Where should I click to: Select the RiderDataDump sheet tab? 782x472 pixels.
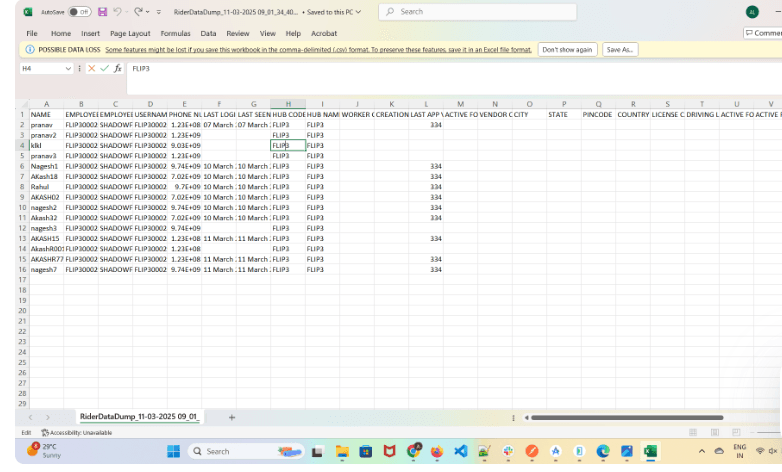(139, 417)
